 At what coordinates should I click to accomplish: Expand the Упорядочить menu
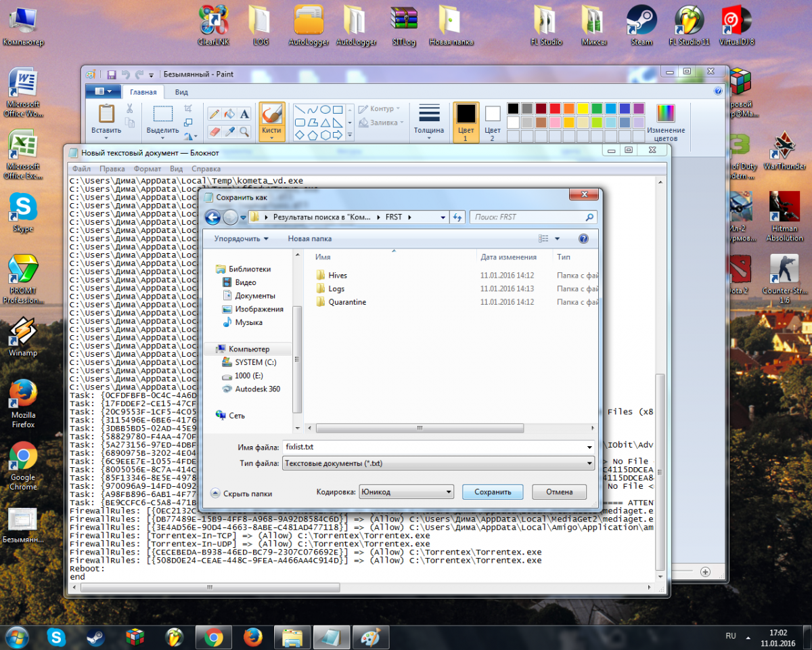241,238
